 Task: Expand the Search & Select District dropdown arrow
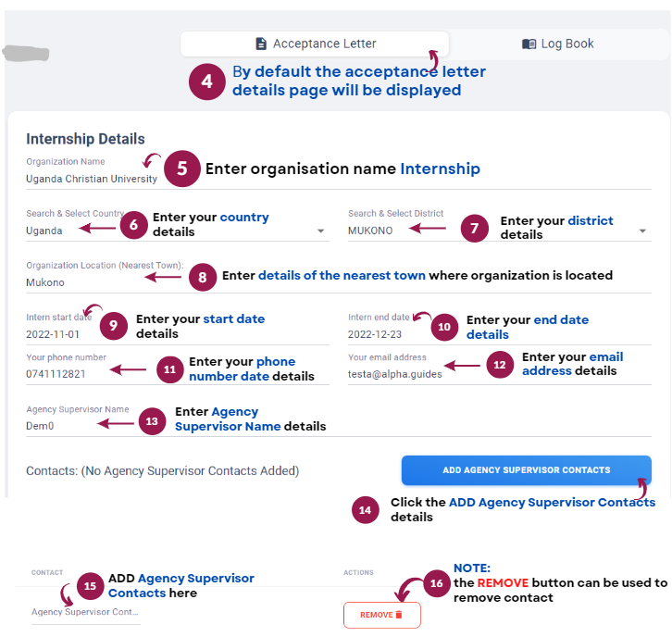pyautogui.click(x=642, y=231)
